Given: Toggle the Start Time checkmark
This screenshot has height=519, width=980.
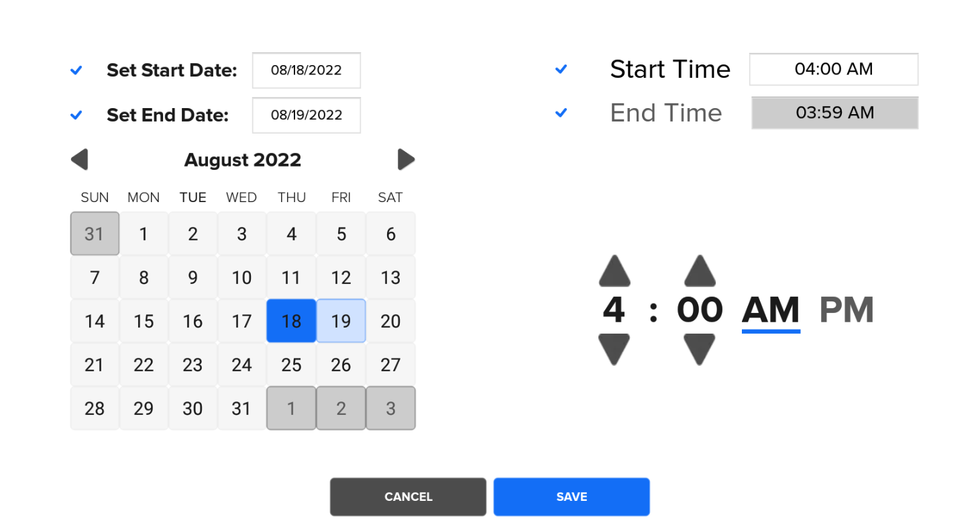Looking at the screenshot, I should click(561, 69).
